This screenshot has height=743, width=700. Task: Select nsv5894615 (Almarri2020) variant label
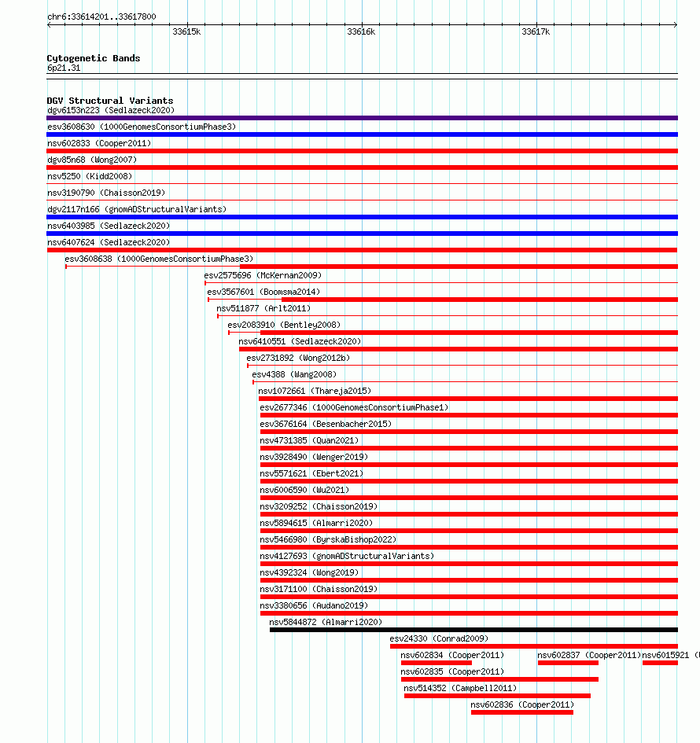click(316, 524)
